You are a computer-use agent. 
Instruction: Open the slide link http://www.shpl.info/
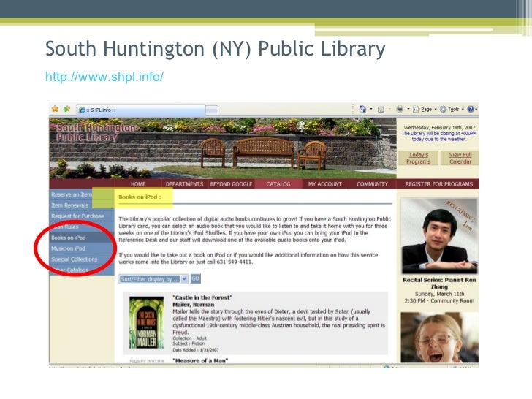click(104, 77)
